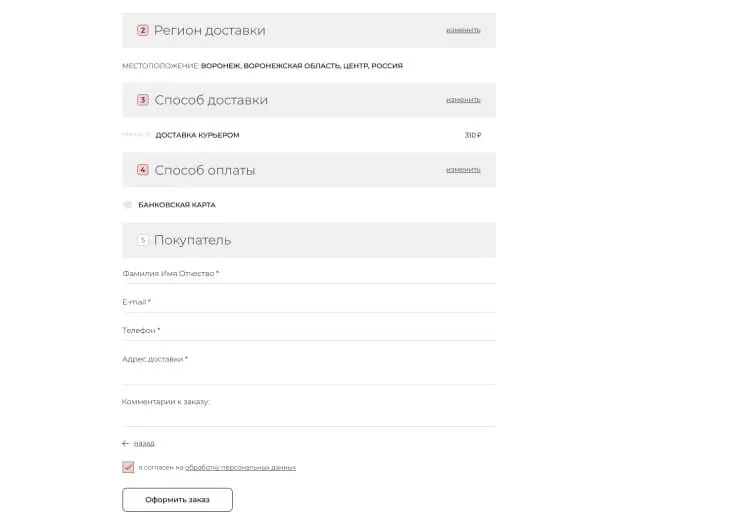Focus the Телефон input field

click(x=309, y=331)
